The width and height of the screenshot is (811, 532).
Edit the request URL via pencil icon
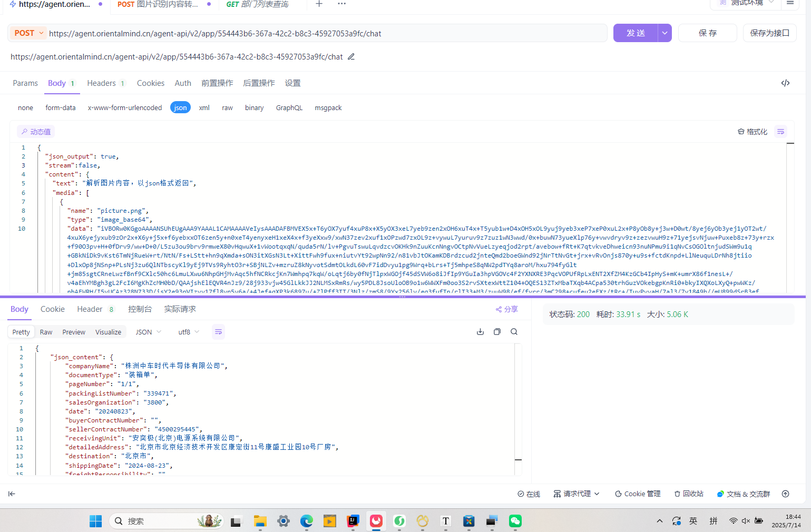(351, 56)
